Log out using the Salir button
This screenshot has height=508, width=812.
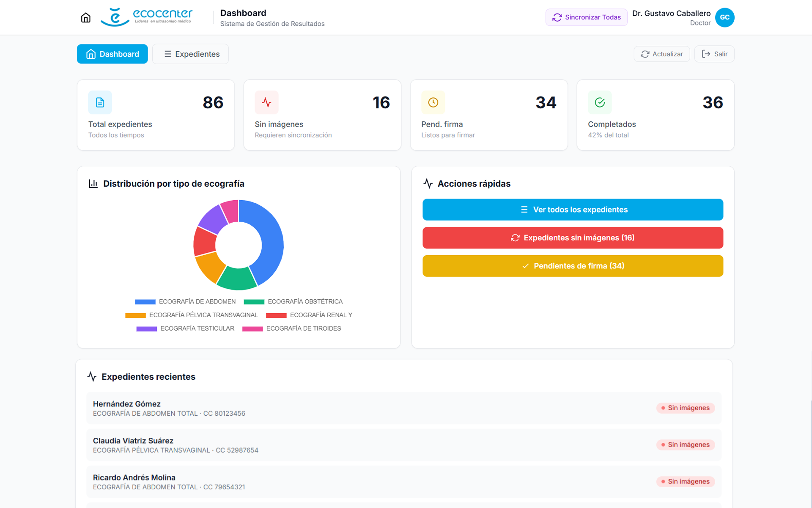coord(714,54)
